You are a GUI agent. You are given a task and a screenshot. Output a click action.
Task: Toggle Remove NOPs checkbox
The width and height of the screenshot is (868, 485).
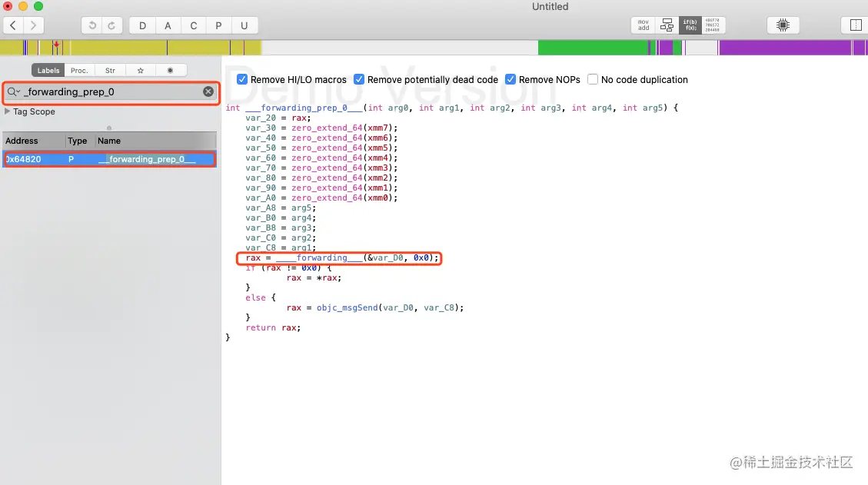(510, 79)
